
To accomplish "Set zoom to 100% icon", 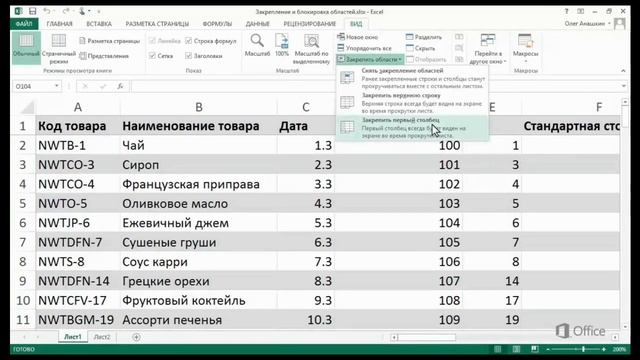I will click(x=282, y=45).
